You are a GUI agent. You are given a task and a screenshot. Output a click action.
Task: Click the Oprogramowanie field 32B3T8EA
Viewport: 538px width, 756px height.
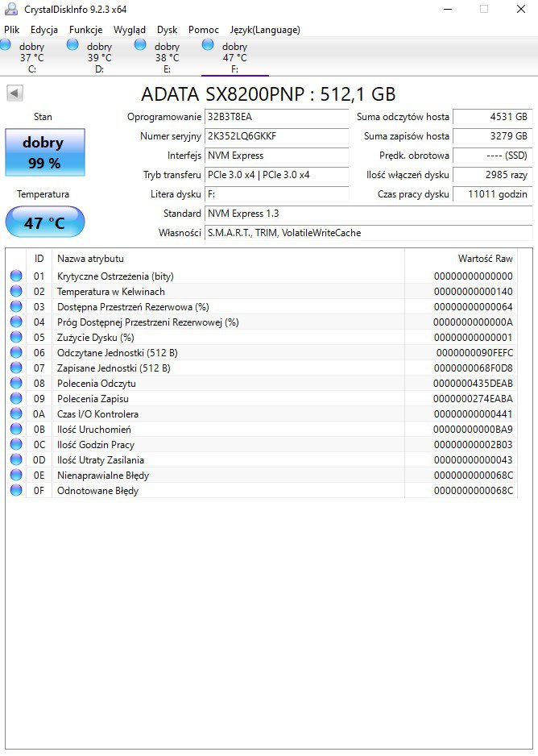coord(276,117)
